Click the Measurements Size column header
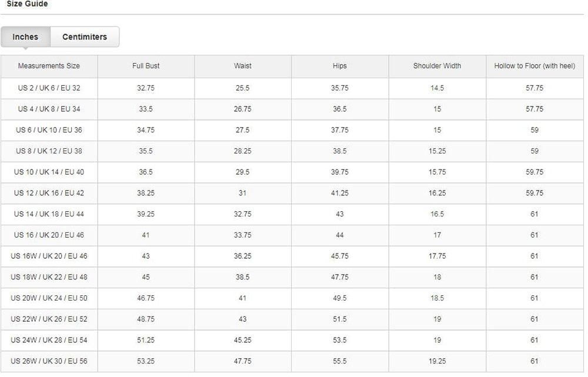Viewport: 588px width, 377px height. pyautogui.click(x=49, y=66)
